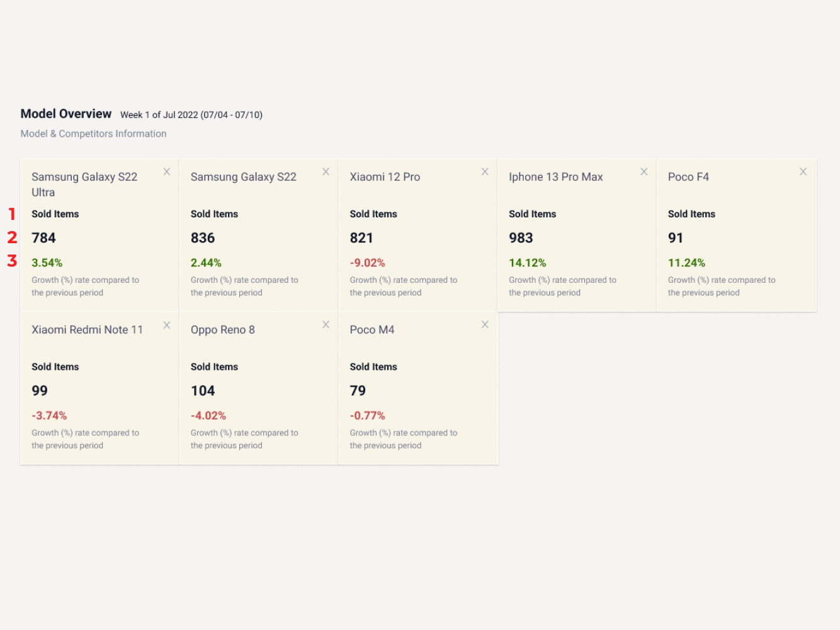
Task: Select the Week 1 of Jul 2022 date range
Action: tap(191, 115)
